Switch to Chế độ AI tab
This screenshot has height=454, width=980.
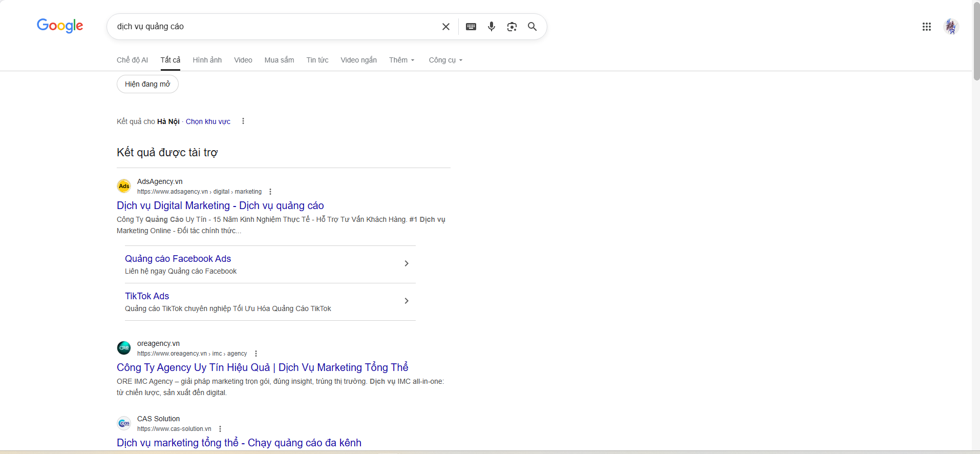132,60
